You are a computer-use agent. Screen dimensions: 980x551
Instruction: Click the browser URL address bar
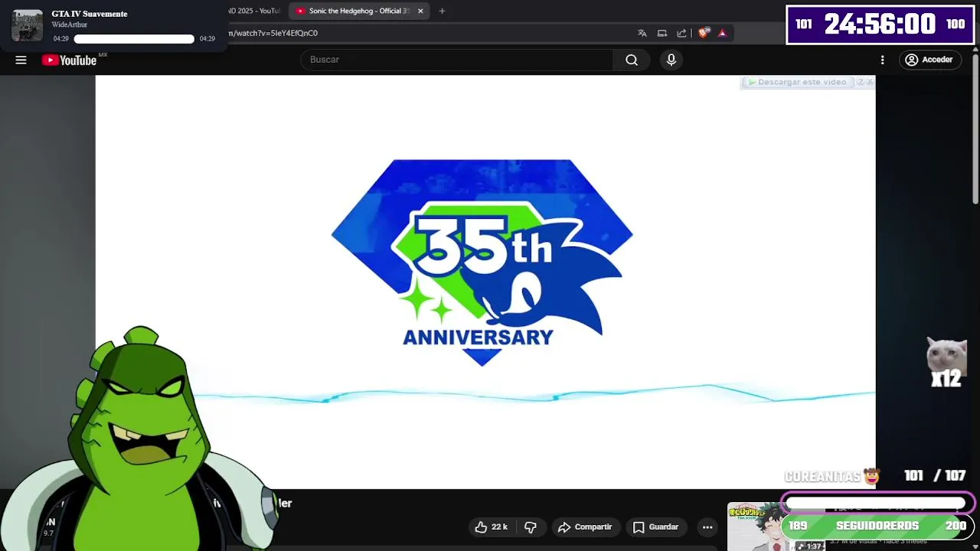429,33
